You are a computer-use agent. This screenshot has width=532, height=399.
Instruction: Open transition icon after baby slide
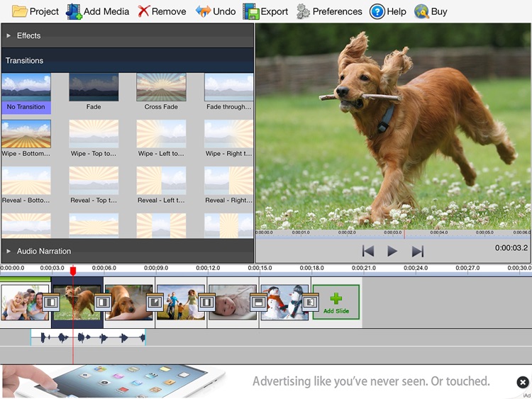coord(258,302)
